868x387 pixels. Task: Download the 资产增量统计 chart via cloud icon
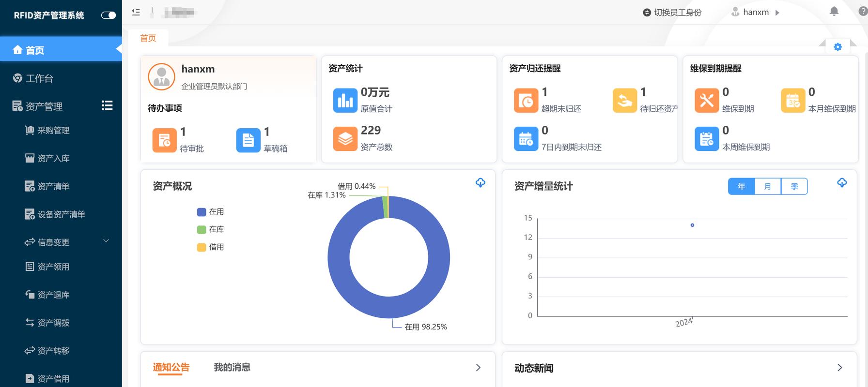(x=842, y=183)
